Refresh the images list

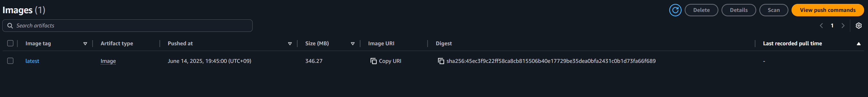tap(675, 10)
